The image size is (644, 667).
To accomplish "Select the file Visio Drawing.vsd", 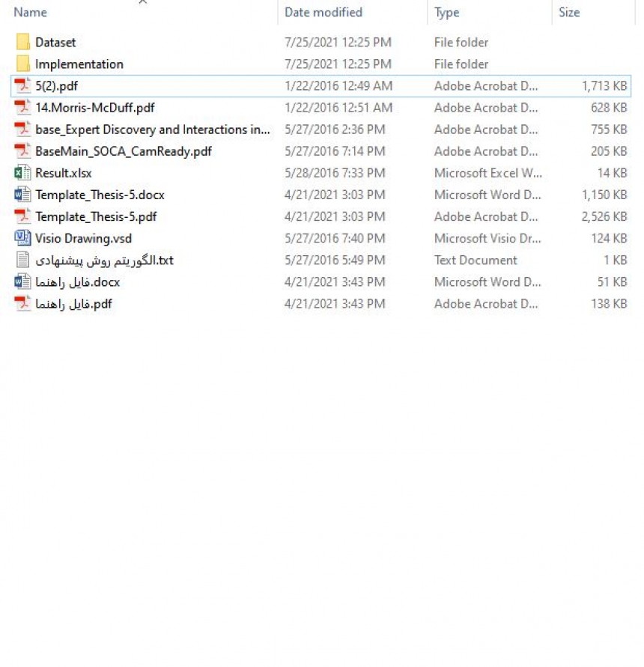I will click(x=83, y=238).
